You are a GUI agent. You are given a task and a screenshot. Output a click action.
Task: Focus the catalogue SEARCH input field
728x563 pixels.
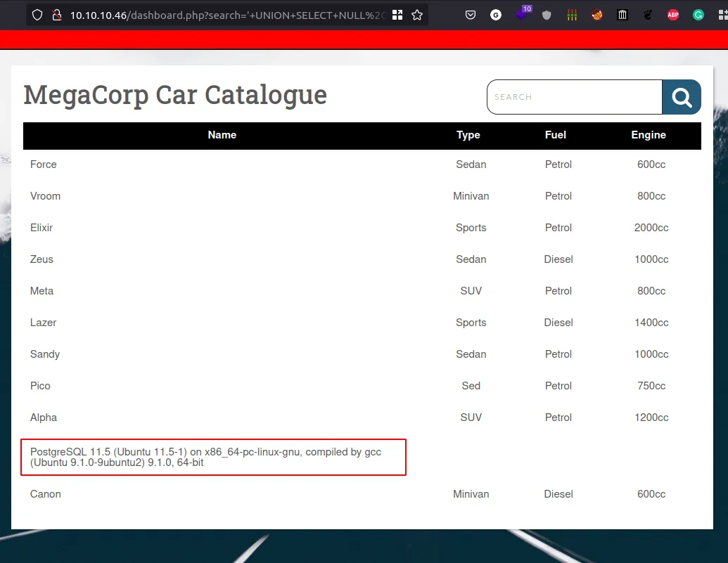tap(574, 97)
